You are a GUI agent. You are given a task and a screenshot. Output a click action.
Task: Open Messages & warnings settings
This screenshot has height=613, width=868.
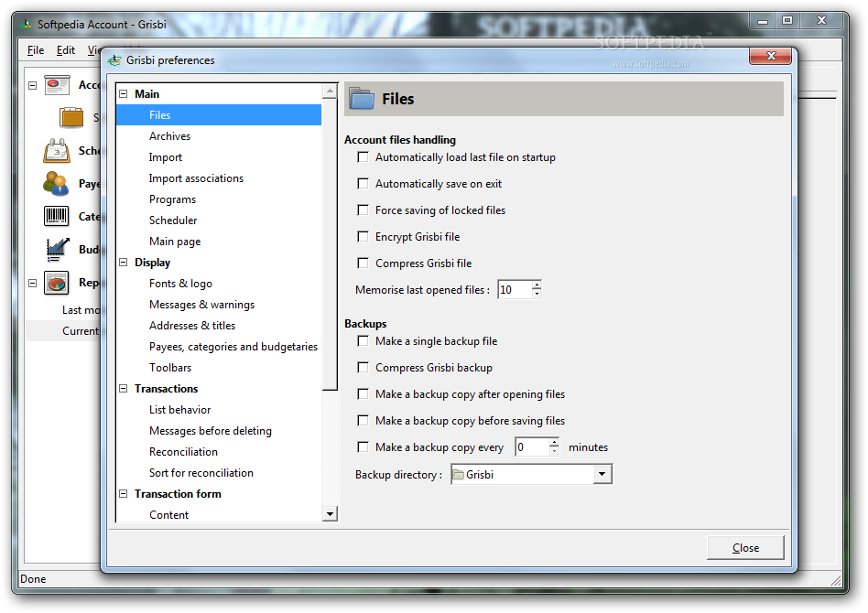coord(201,305)
